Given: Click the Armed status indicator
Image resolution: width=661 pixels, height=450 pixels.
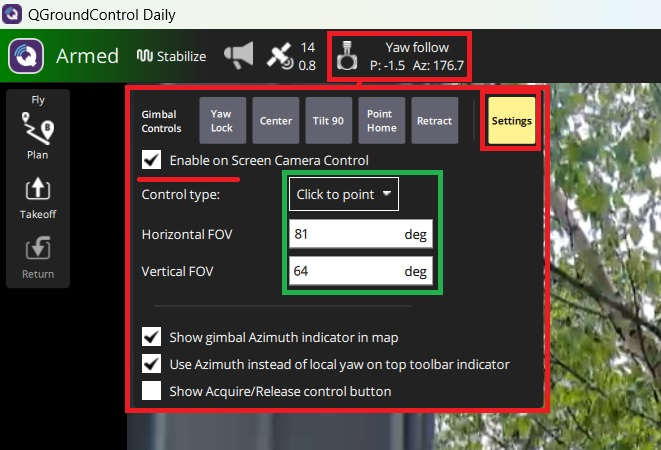Looking at the screenshot, I should pyautogui.click(x=87, y=56).
